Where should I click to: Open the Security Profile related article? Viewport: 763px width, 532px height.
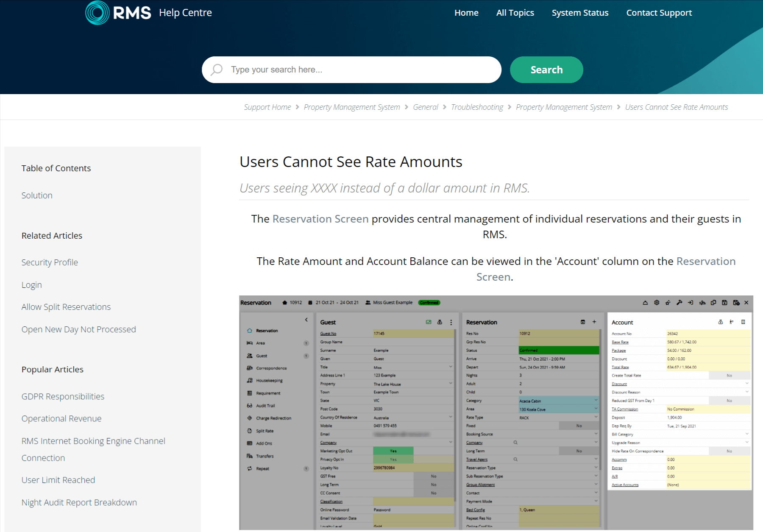(x=50, y=262)
